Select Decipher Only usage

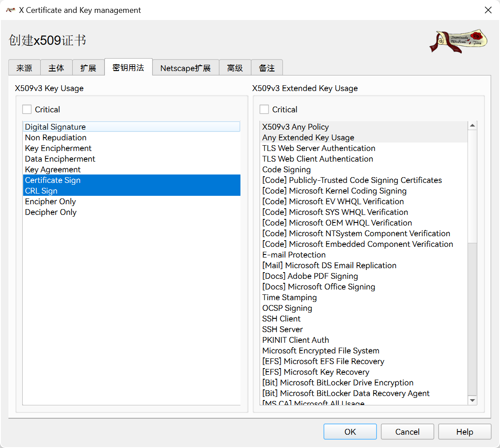point(132,212)
